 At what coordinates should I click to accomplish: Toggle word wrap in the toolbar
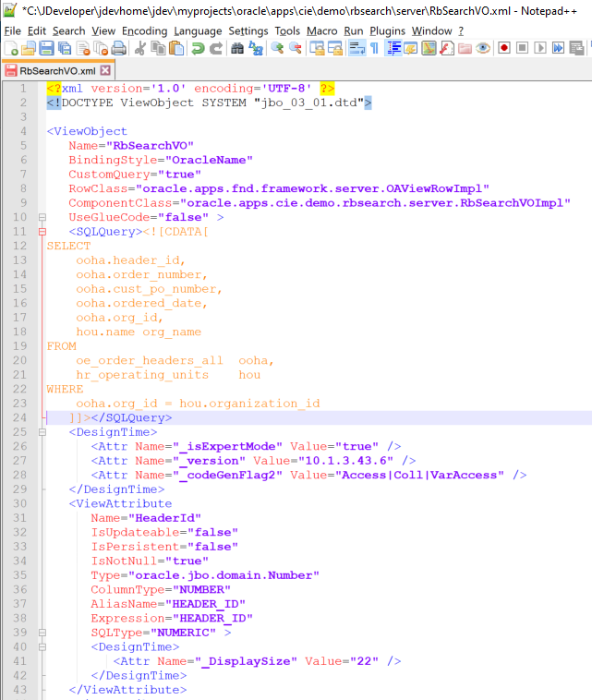pyautogui.click(x=356, y=48)
